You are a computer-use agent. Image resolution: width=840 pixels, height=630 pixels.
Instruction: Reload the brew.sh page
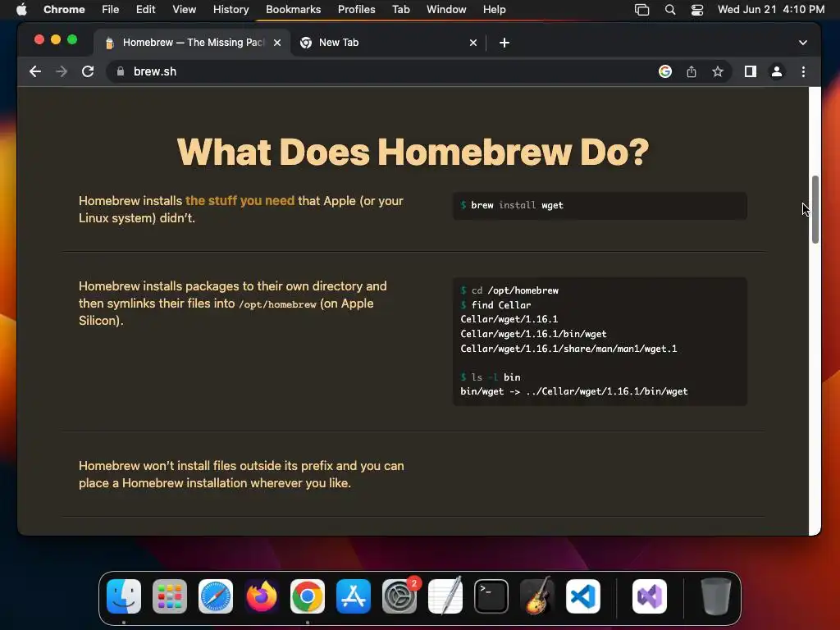coord(88,71)
